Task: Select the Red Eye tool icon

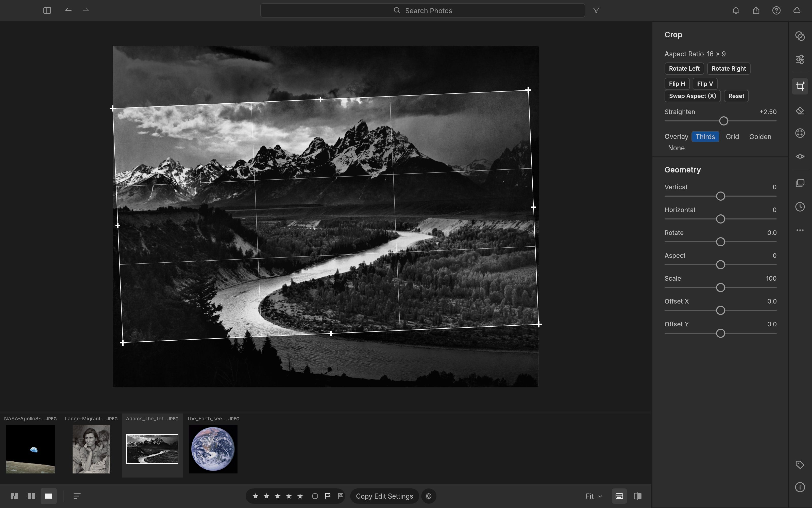Action: click(800, 156)
